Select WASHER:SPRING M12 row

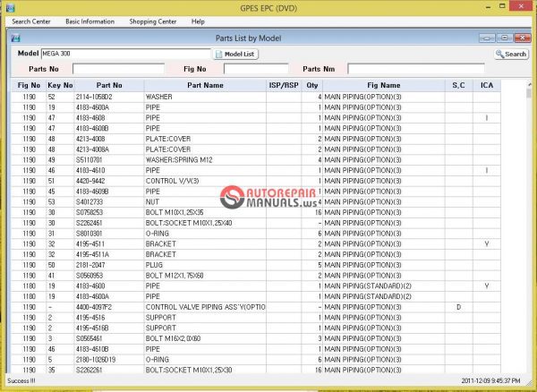(256, 160)
